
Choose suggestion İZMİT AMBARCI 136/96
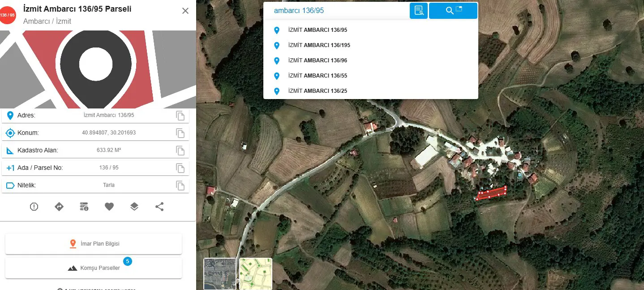(x=371, y=61)
